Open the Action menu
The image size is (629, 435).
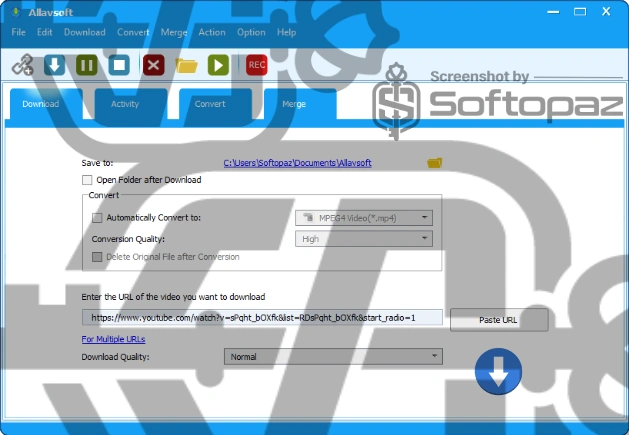click(x=212, y=32)
